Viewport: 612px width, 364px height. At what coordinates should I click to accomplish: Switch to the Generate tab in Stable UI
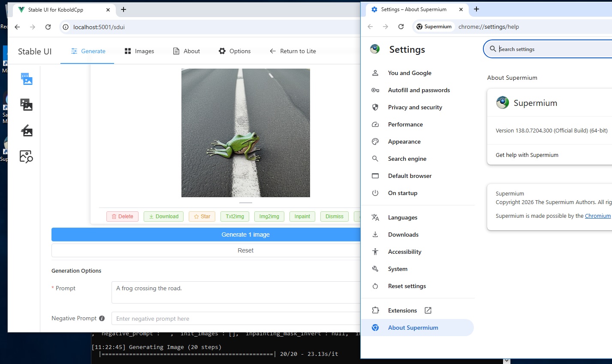click(x=87, y=51)
